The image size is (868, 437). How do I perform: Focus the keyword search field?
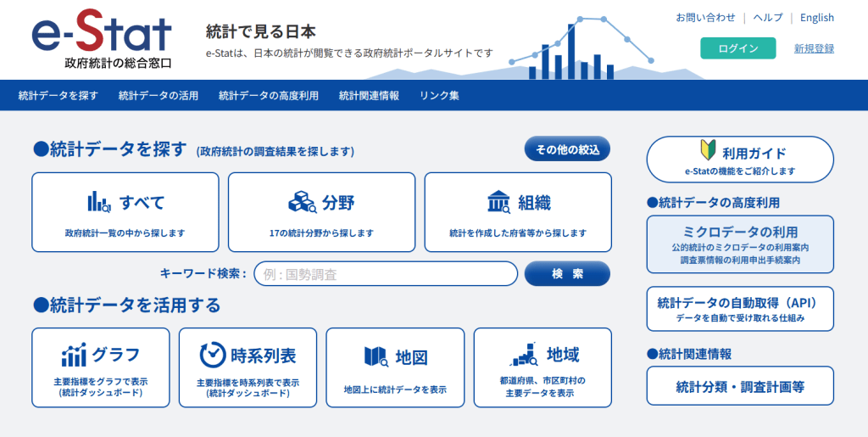[386, 273]
